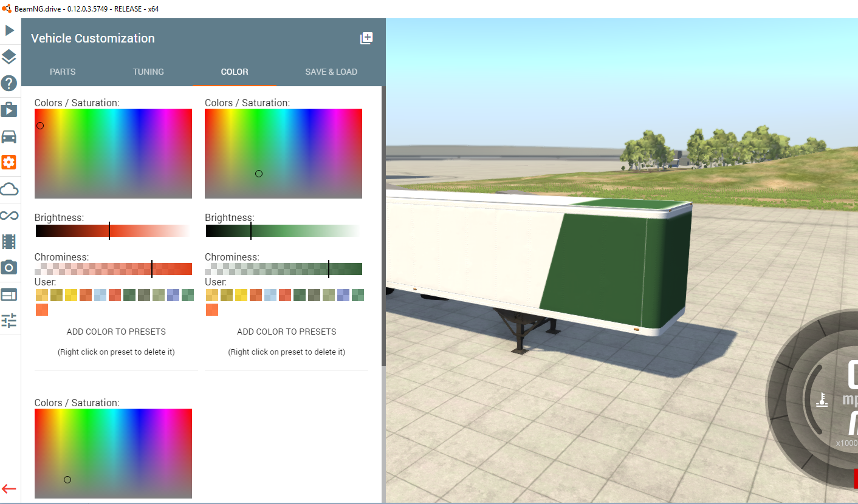Click the play icon atop the sidebar
858x504 pixels.
click(10, 30)
